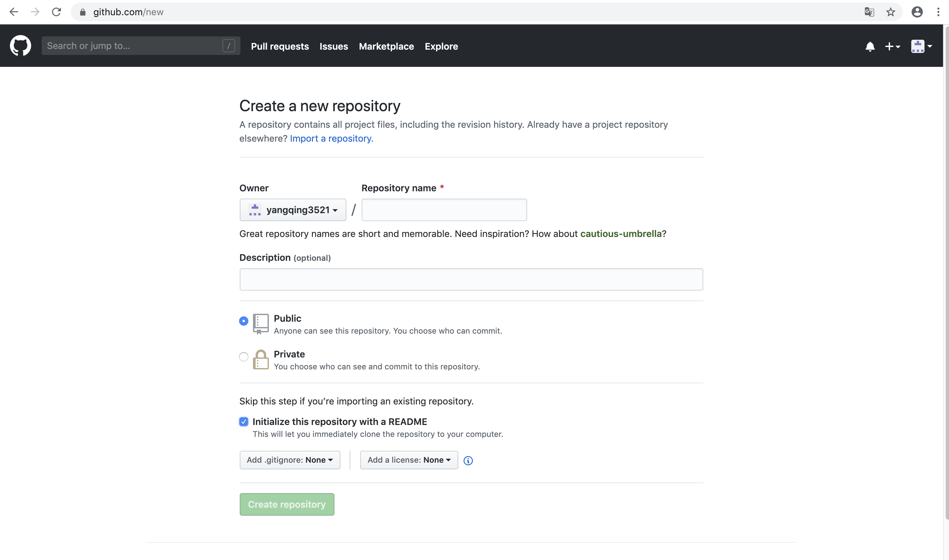Image resolution: width=949 pixels, height=560 pixels.
Task: Open Issues in the nav
Action: pyautogui.click(x=334, y=46)
